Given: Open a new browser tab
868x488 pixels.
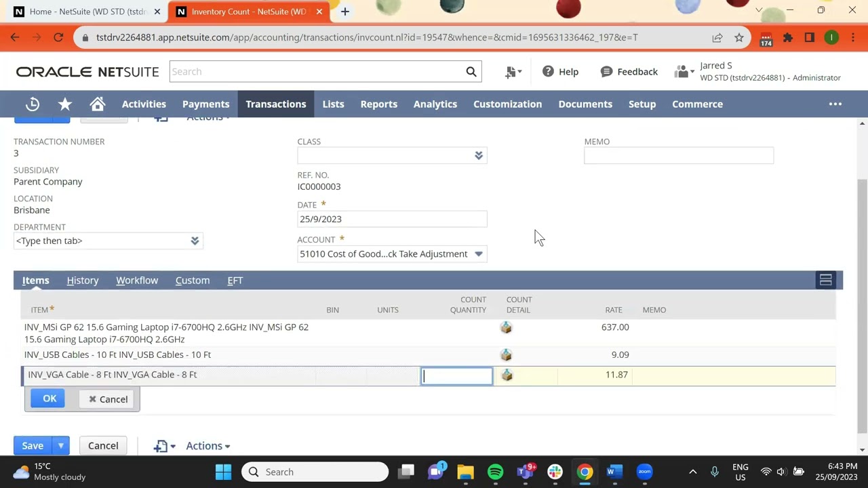Looking at the screenshot, I should point(344,12).
